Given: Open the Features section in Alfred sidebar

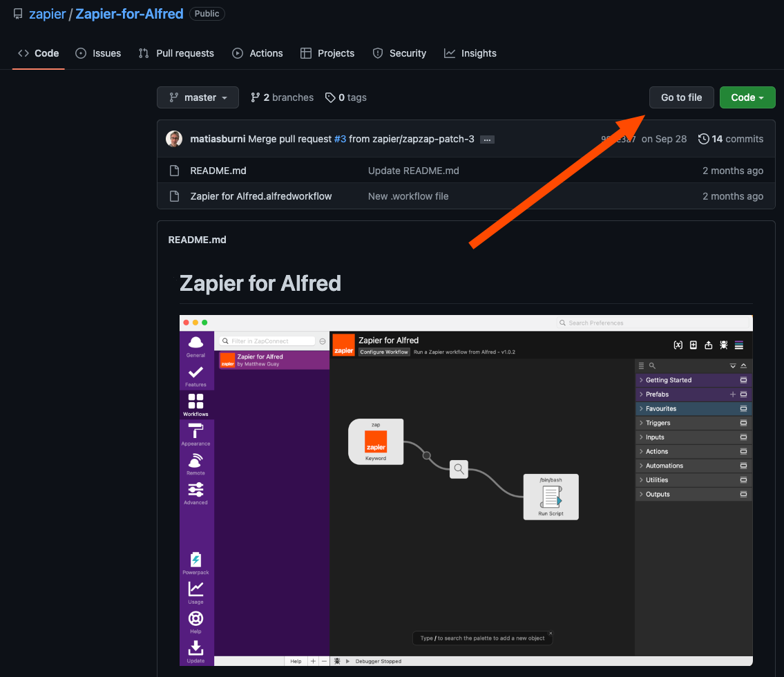Looking at the screenshot, I should pyautogui.click(x=195, y=376).
